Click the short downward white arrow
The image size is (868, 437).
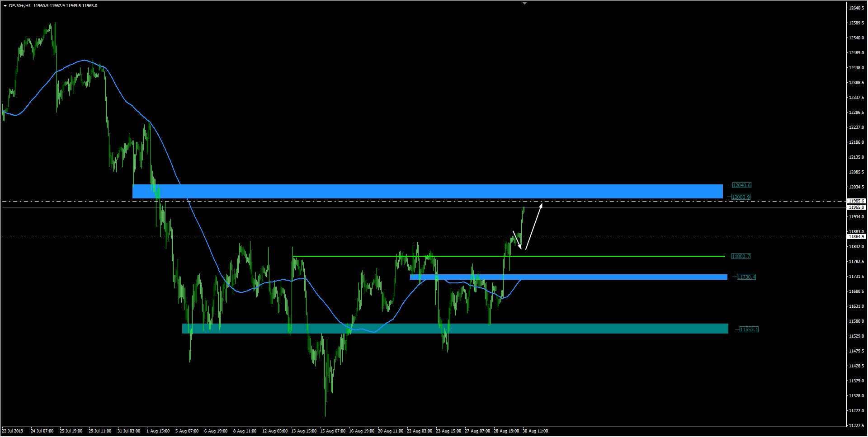click(517, 240)
